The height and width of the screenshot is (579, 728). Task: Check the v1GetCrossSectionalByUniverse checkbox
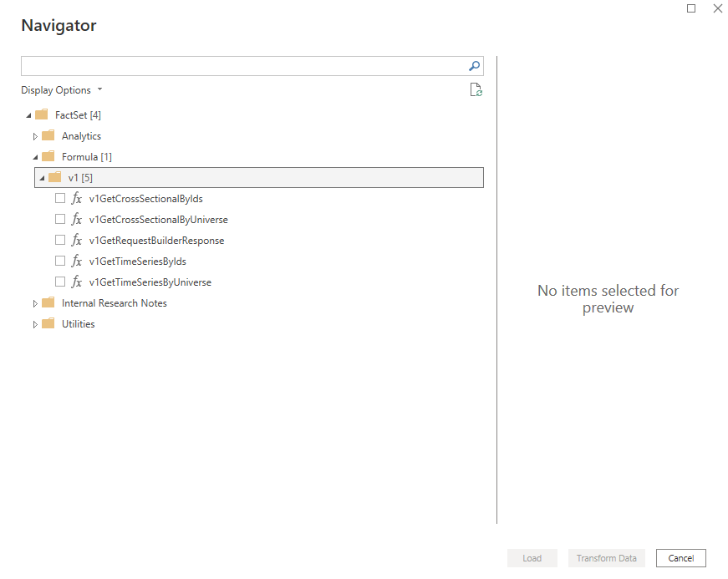(x=60, y=219)
